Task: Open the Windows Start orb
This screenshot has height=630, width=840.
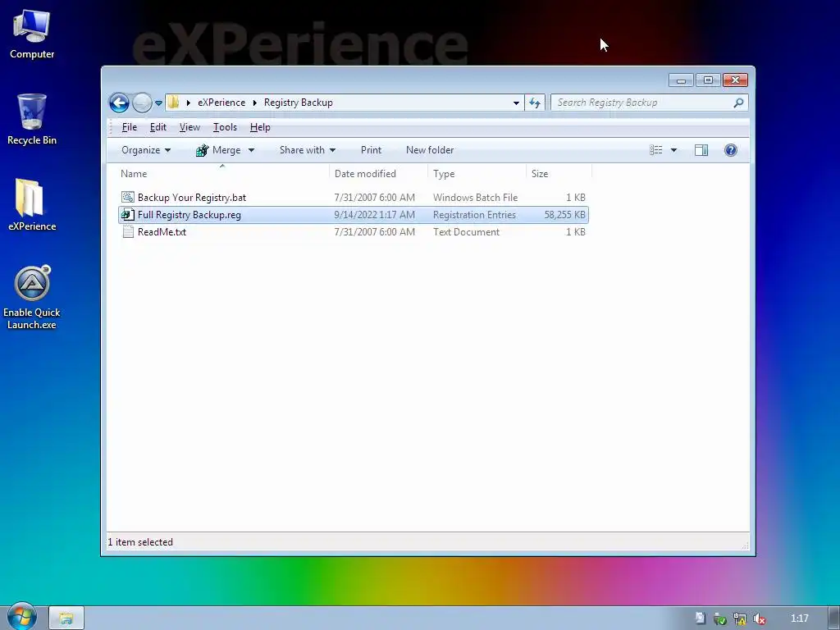Action: point(22,617)
